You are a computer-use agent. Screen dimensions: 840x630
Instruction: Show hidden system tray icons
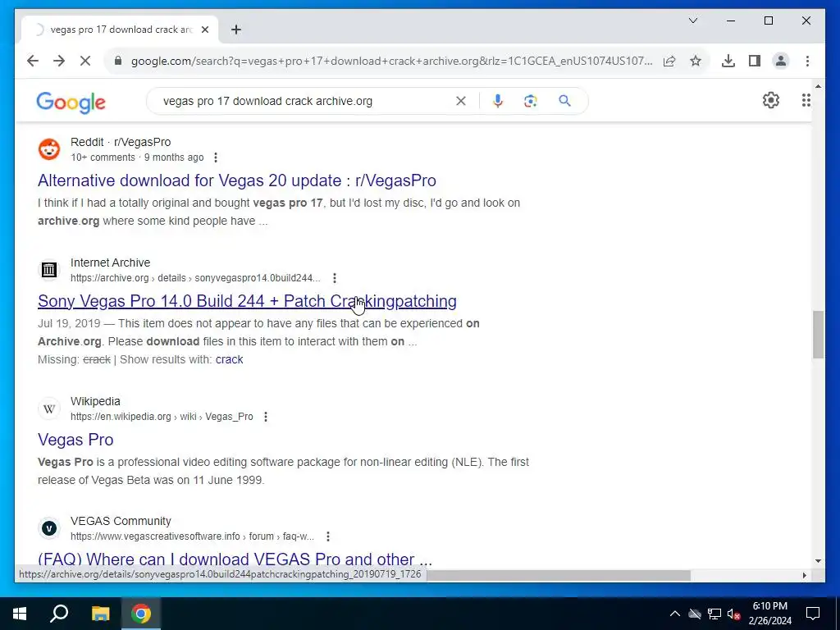tap(675, 614)
